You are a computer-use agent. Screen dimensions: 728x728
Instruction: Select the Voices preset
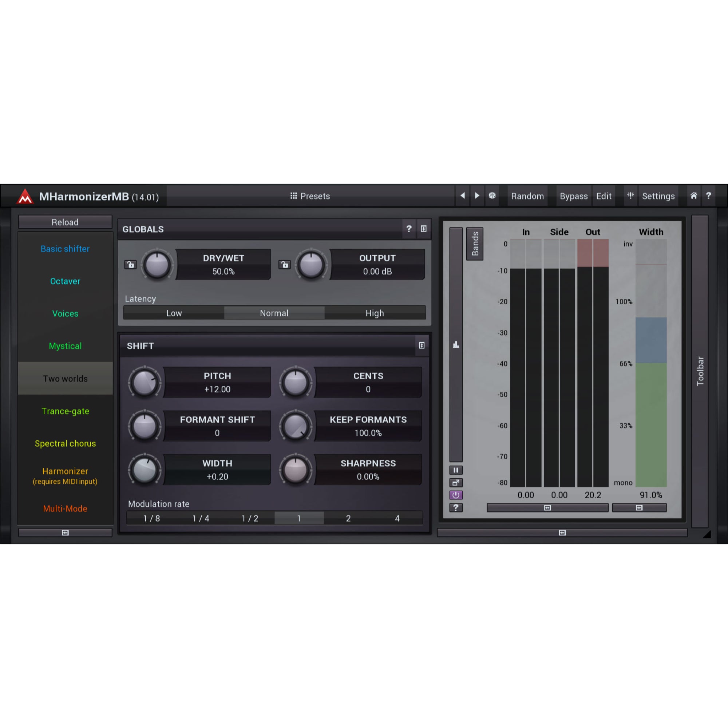(65, 313)
